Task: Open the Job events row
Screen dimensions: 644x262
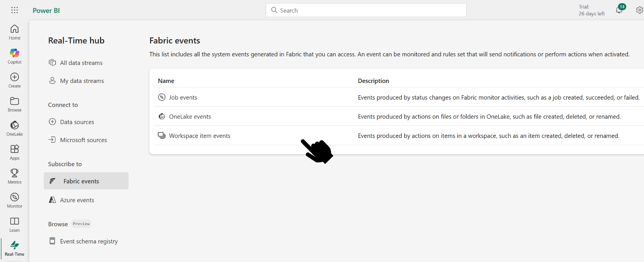Action: coord(183,97)
